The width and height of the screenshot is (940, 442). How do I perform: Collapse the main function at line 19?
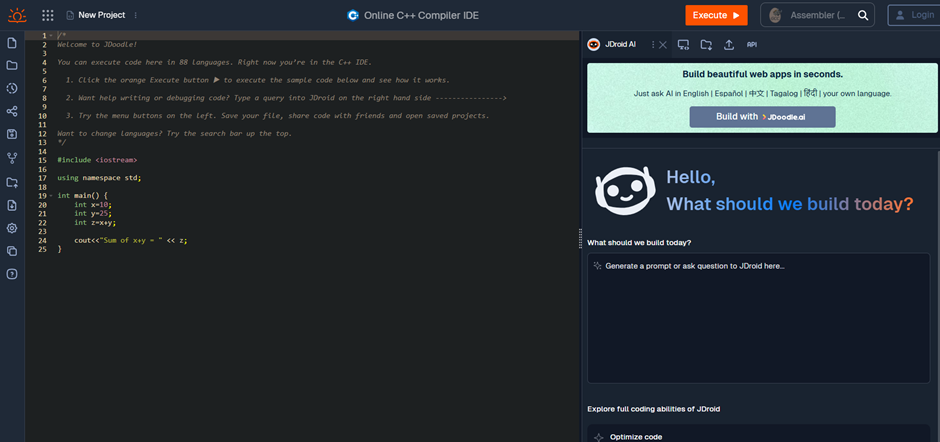tap(51, 196)
